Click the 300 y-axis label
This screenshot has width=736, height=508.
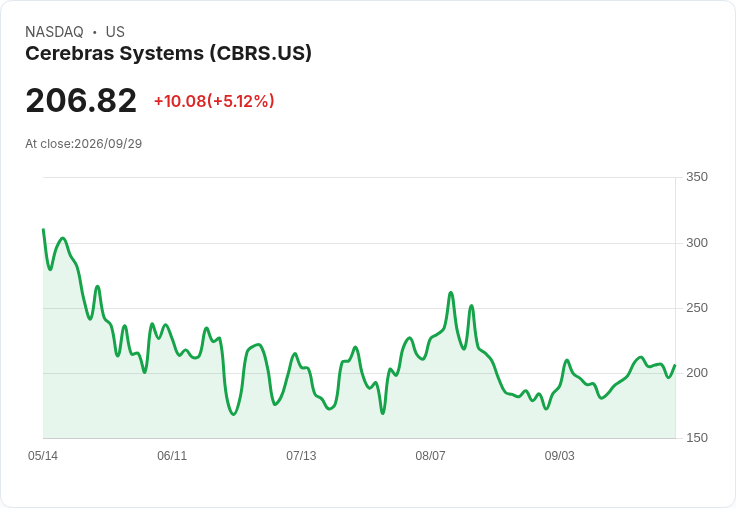(x=697, y=243)
